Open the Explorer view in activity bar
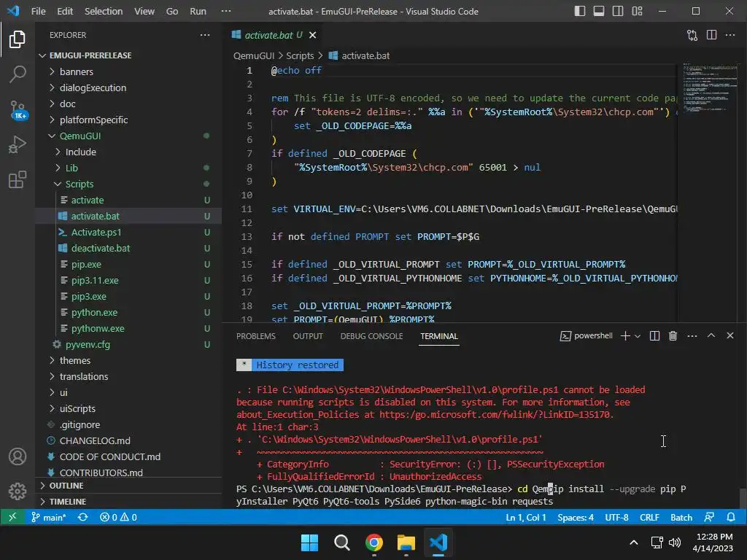The width and height of the screenshot is (747, 560). click(x=18, y=39)
